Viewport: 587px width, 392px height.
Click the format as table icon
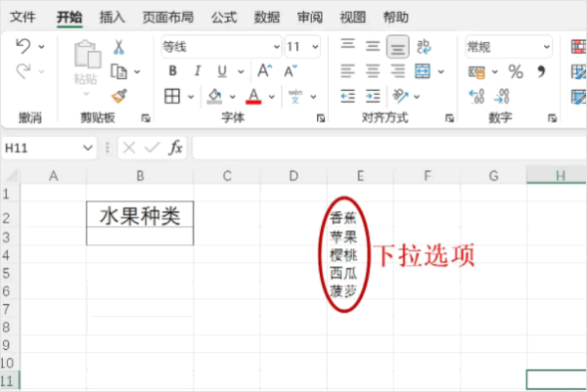pos(579,71)
